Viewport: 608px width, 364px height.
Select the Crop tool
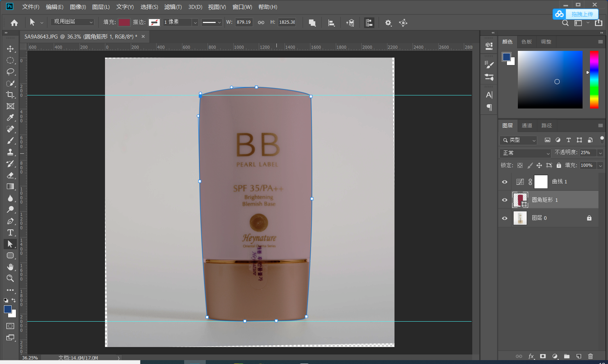pos(10,95)
